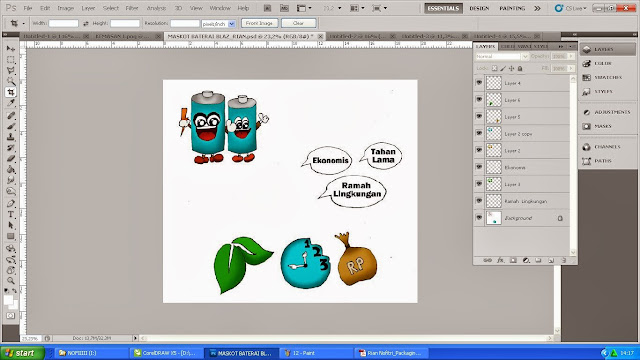Hide Layer 5 visibility eye
Viewport: 640px width, 360px height.
(479, 117)
